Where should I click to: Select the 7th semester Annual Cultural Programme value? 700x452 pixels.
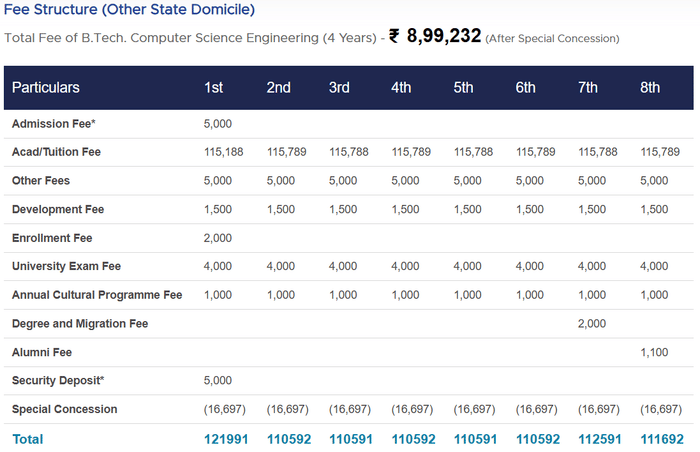[592, 295]
